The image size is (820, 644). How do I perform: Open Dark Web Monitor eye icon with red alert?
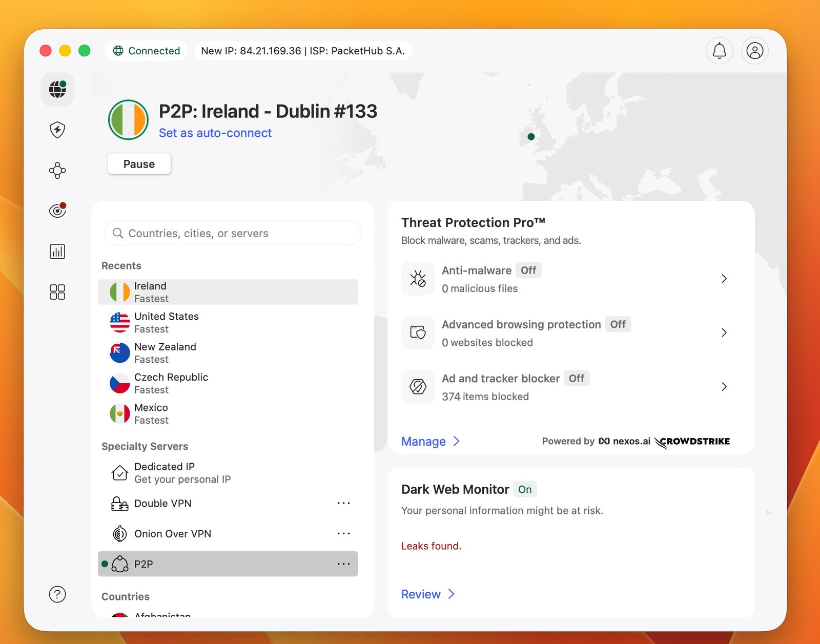(x=57, y=210)
